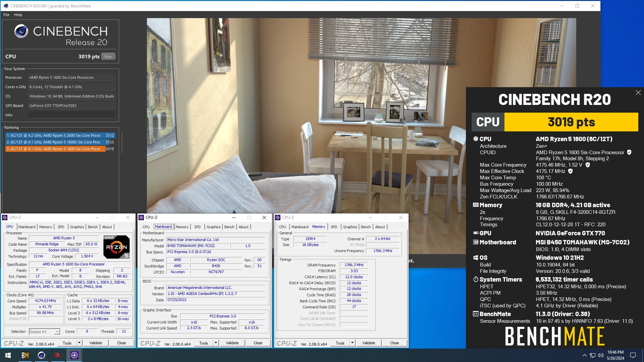Click the Ryzen 5 logo in CPU-Z

point(116,247)
